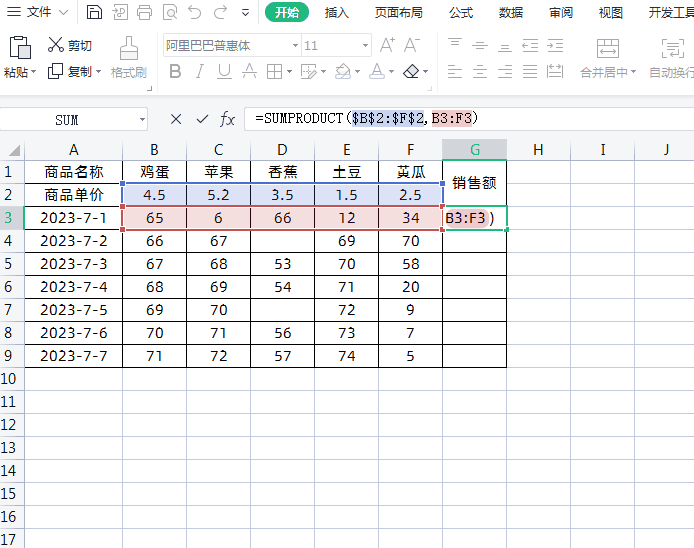
Task: Confirm formula with checkmark button
Action: tap(202, 119)
